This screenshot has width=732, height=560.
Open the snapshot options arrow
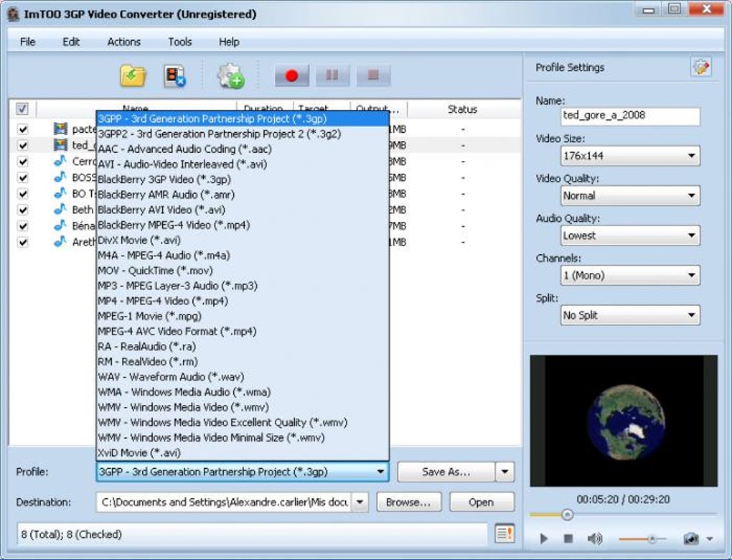click(710, 539)
